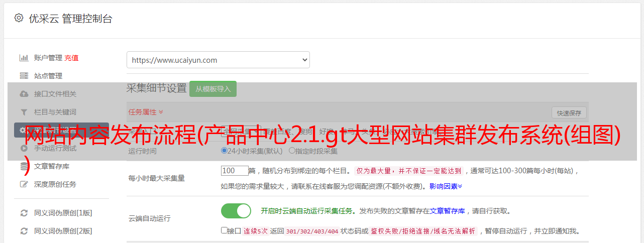Click the gear icon beside 优采云 管理控制台
644x243 pixels.
coord(19,18)
